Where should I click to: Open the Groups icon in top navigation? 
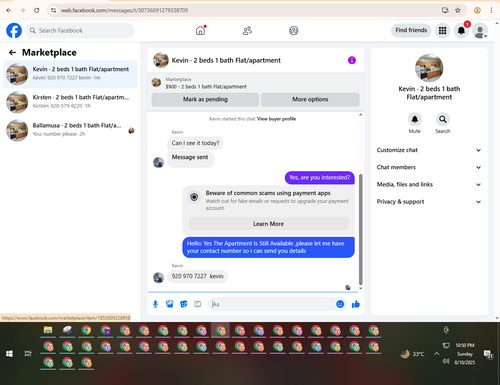click(293, 31)
